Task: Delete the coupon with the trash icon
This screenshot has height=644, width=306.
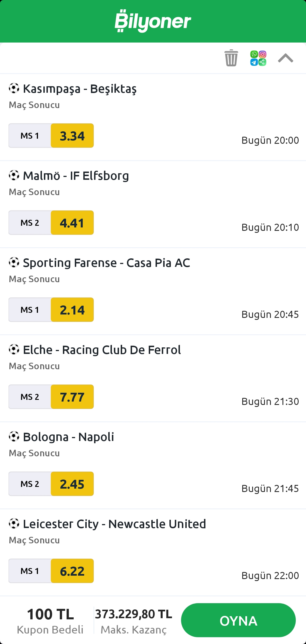Action: pyautogui.click(x=231, y=58)
